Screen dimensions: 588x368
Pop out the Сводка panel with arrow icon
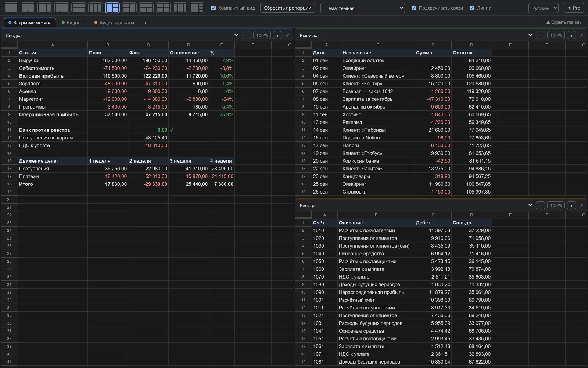[x=287, y=35]
